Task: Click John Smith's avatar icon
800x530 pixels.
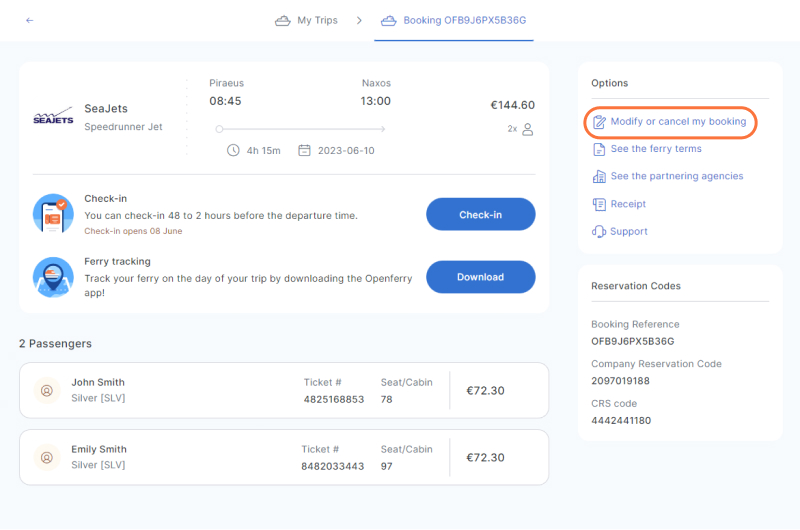Action: 46,391
